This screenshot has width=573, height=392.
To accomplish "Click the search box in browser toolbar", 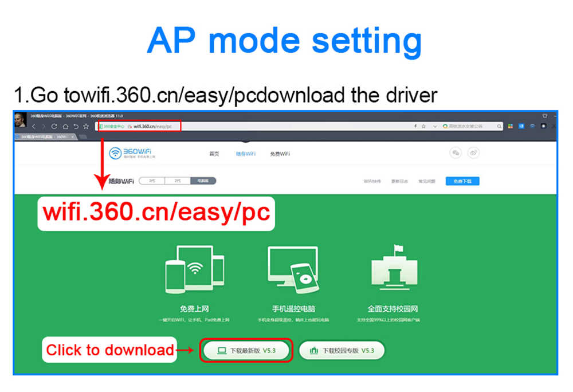I will 472,126.
